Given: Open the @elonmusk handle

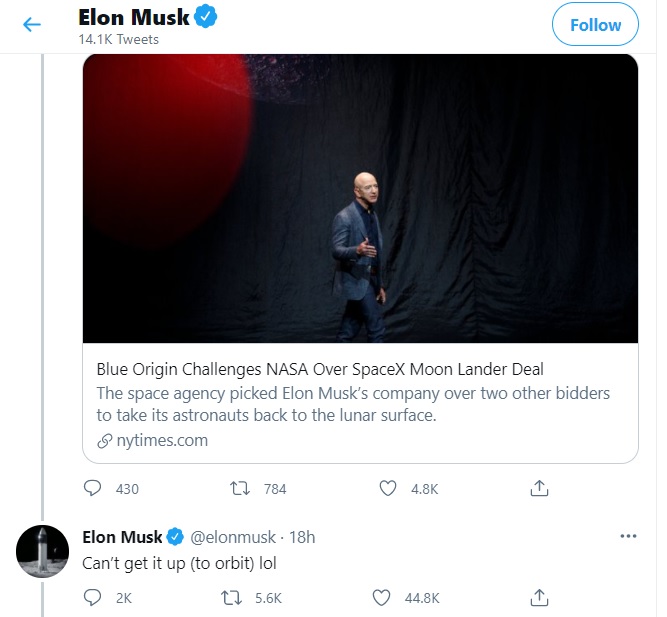Looking at the screenshot, I should [233, 537].
